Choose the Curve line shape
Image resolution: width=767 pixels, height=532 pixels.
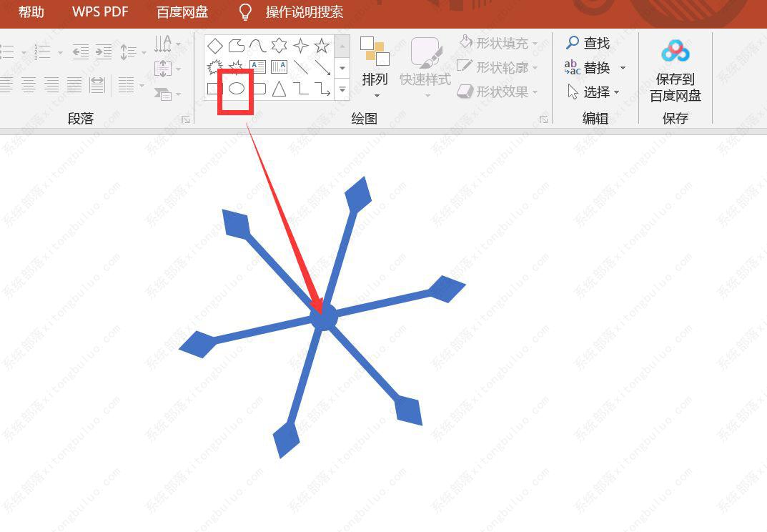(257, 46)
